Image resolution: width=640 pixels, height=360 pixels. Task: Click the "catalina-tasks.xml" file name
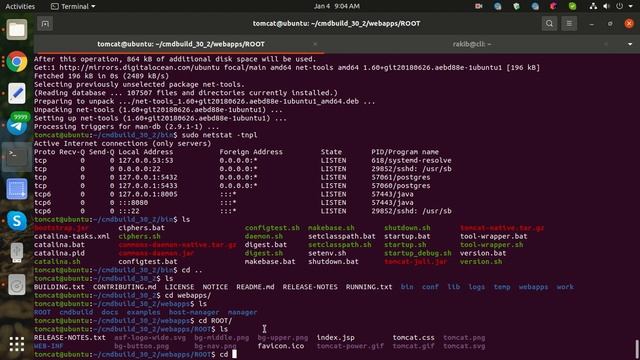(x=72, y=236)
